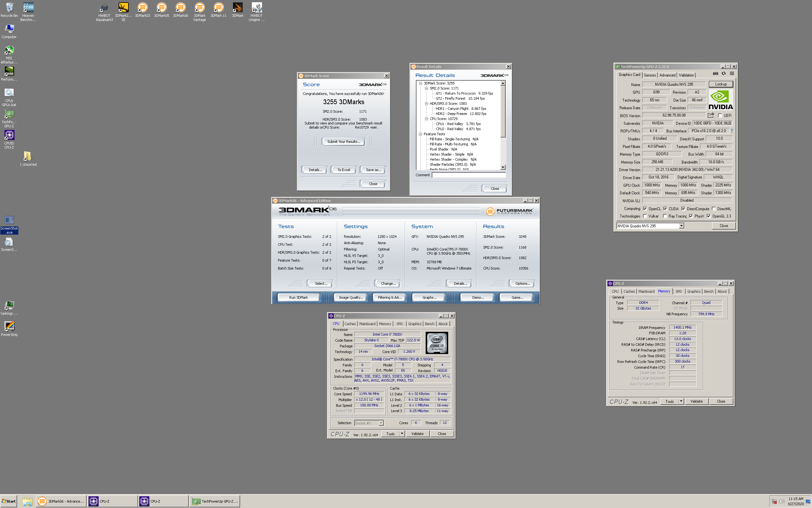Open the CPUID CPU-Z desktop icon
Viewport: 812px width, 508px height.
(x=10, y=140)
